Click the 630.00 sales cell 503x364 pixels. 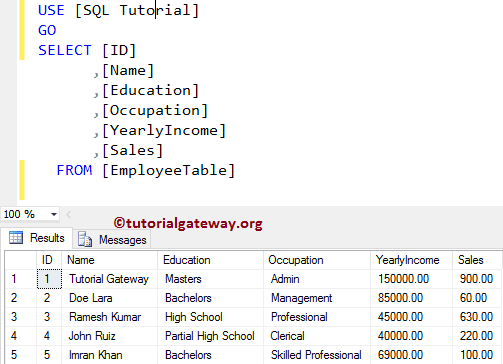[477, 317]
